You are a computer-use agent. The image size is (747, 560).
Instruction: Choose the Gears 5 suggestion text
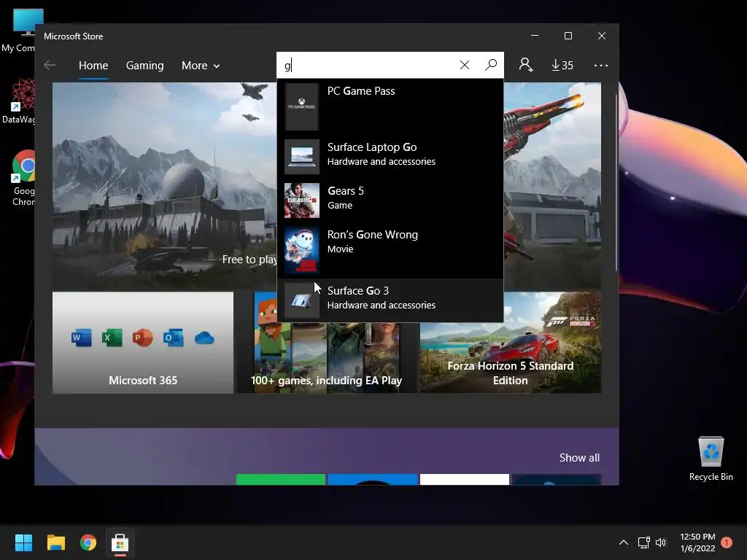coord(345,198)
